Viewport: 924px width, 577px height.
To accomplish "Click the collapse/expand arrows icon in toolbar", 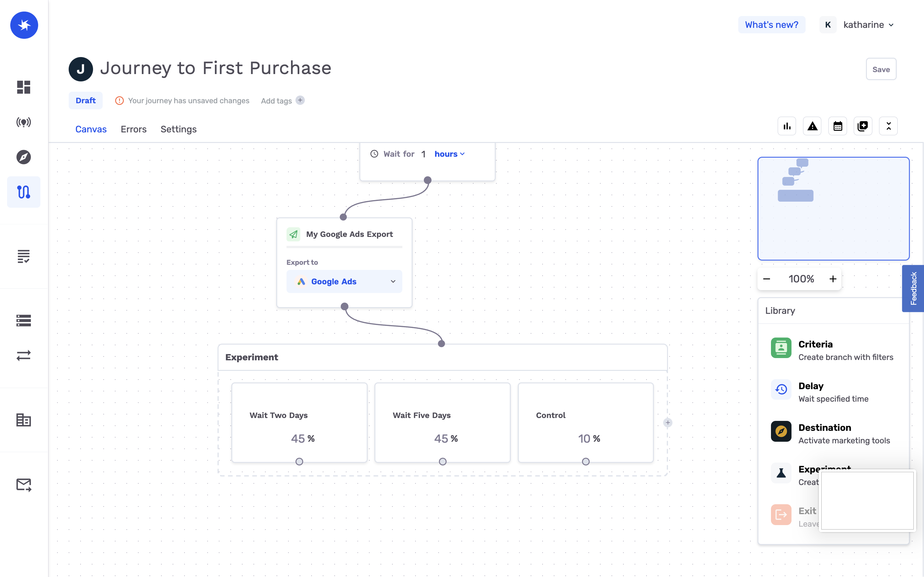I will 888,126.
